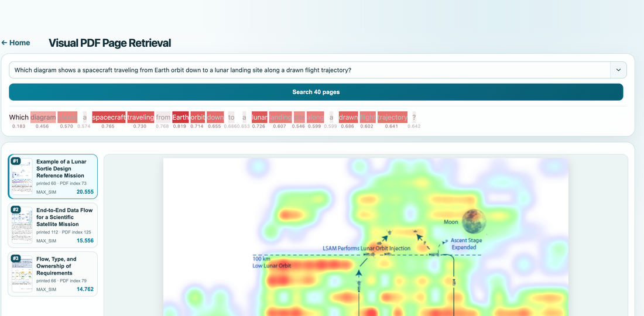Click '100 km Low Lunar Orbit' label
This screenshot has height=316, width=644.
[x=272, y=262]
